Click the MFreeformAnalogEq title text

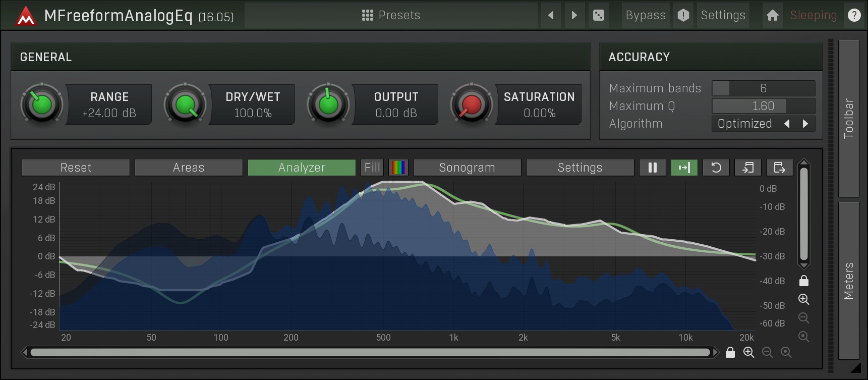(x=118, y=16)
